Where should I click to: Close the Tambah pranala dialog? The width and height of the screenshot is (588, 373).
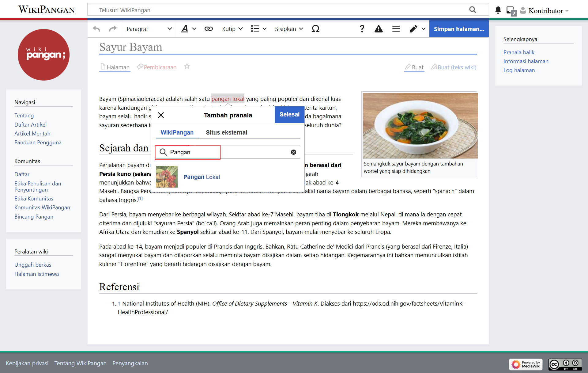161,115
